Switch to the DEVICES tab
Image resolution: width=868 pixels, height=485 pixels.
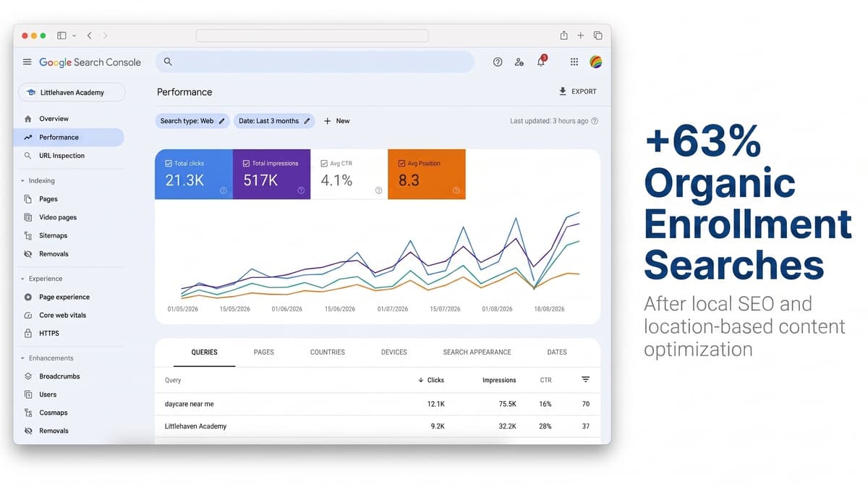click(394, 353)
